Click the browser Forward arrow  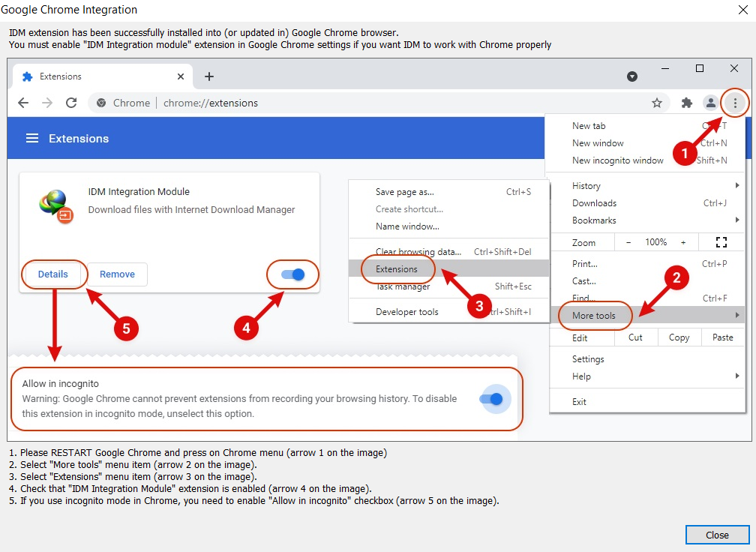46,103
